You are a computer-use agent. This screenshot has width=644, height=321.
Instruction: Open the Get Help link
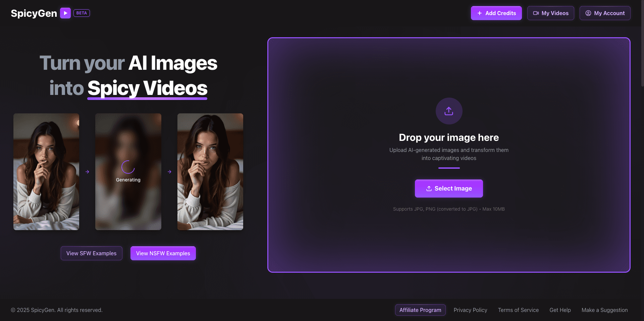click(560, 310)
